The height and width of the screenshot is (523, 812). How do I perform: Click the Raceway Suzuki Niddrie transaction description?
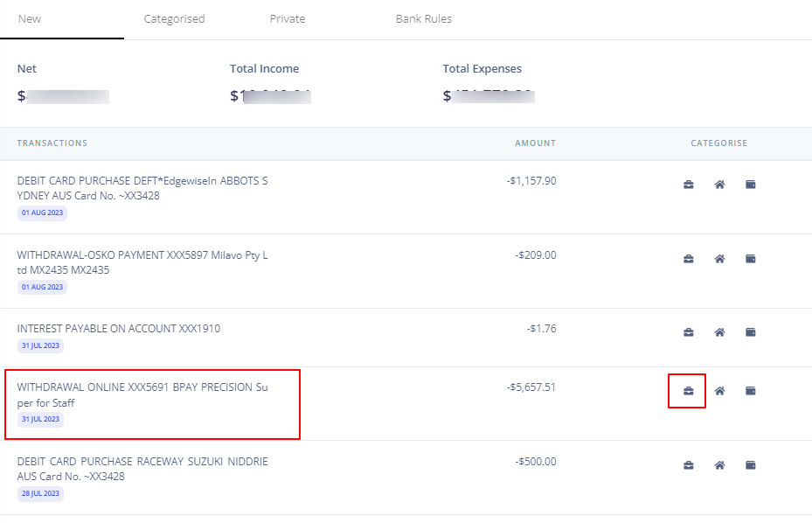coord(142,469)
